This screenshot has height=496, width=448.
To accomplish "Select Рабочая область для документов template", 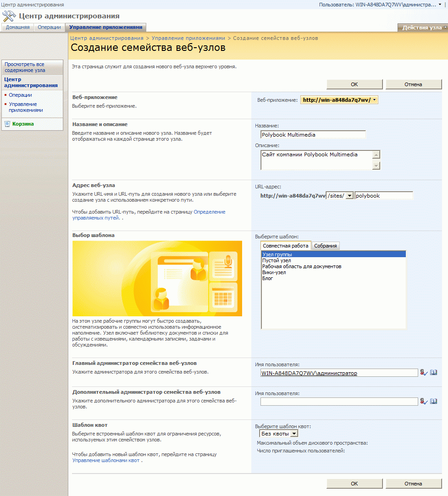I will [x=333, y=266].
